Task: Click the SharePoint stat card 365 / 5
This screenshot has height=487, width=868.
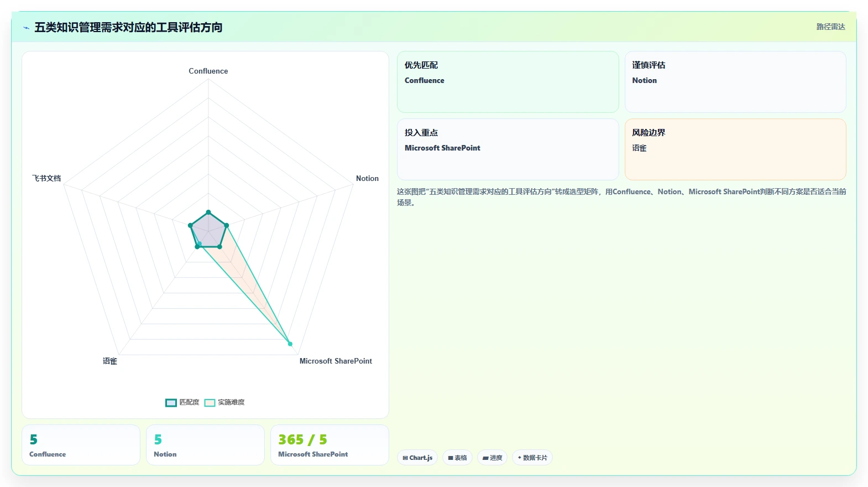Action: coord(330,445)
